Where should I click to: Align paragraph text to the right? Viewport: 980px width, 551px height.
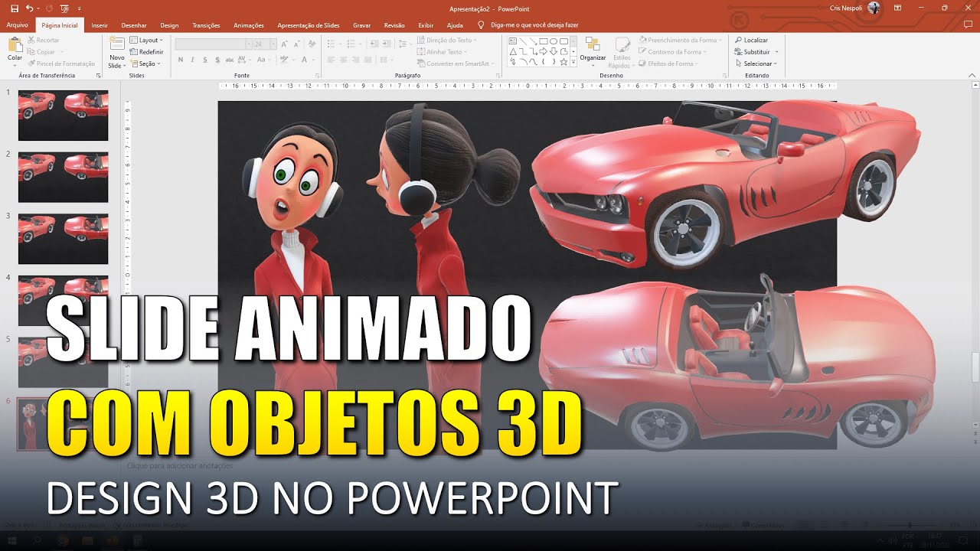(x=354, y=60)
